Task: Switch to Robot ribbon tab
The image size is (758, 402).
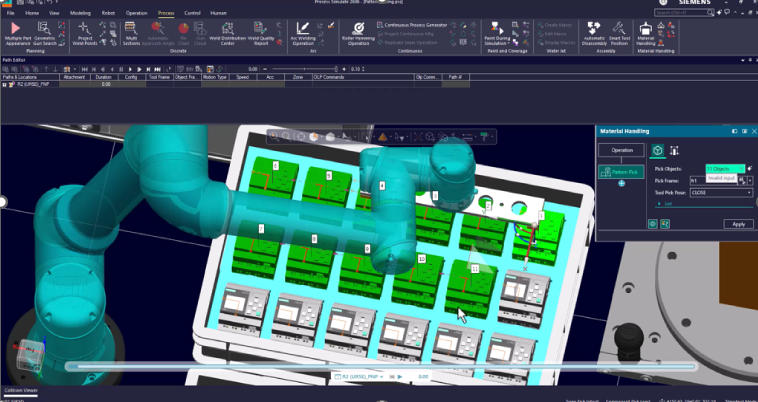Action: click(108, 13)
